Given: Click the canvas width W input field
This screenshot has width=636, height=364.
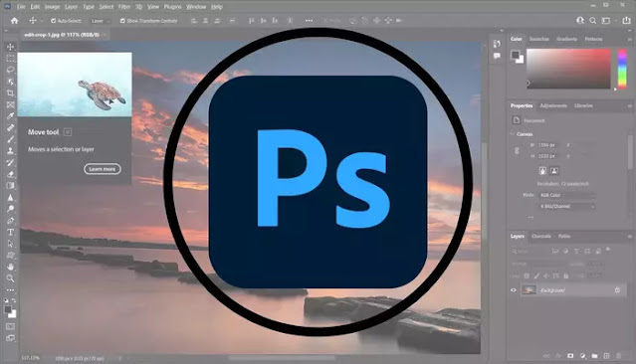Looking at the screenshot, I should 547,145.
